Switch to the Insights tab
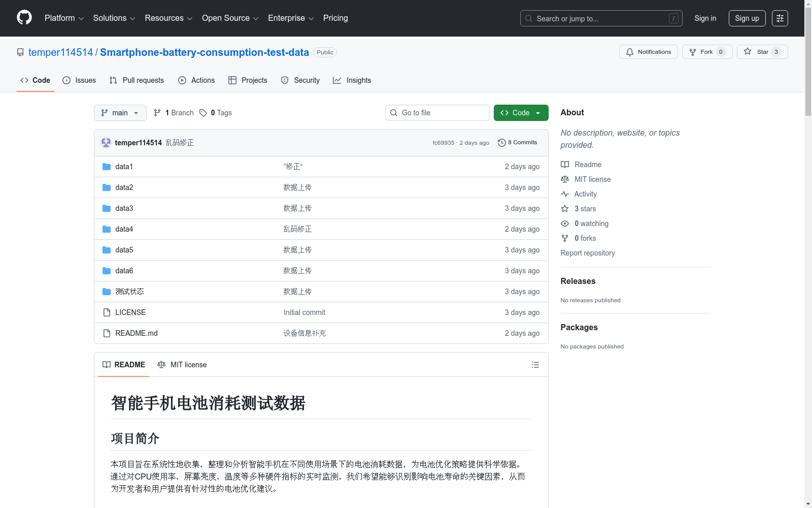 (x=352, y=80)
